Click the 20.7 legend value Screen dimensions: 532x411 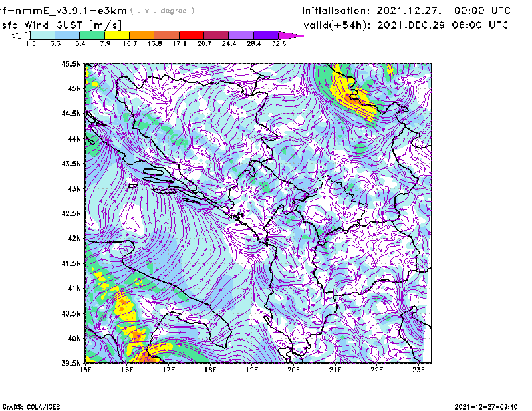pos(204,43)
